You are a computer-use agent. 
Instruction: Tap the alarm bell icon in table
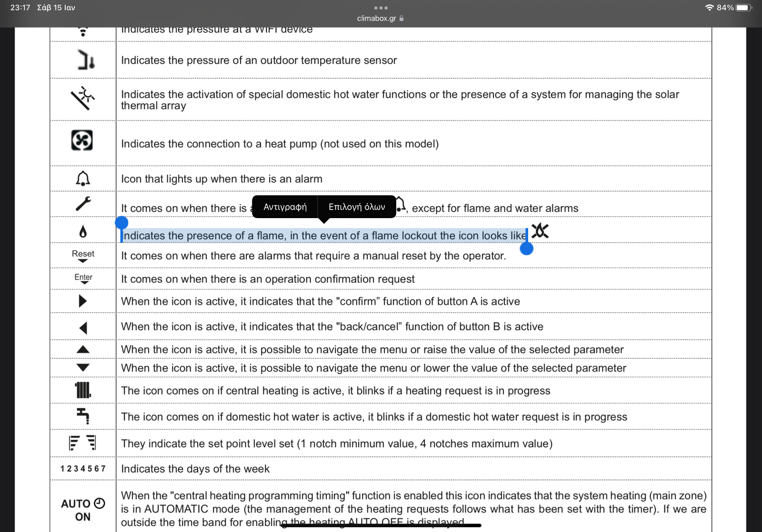point(83,178)
